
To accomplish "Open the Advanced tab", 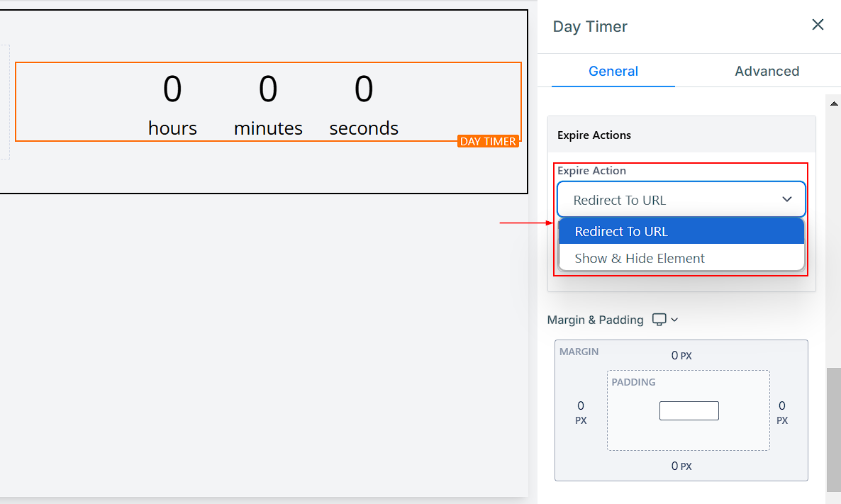I will (x=767, y=71).
